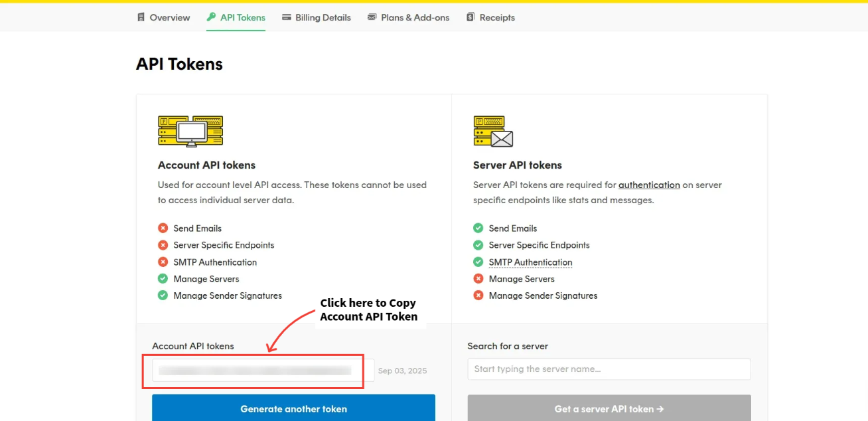Follow the authentication link
868x421 pixels.
(649, 185)
